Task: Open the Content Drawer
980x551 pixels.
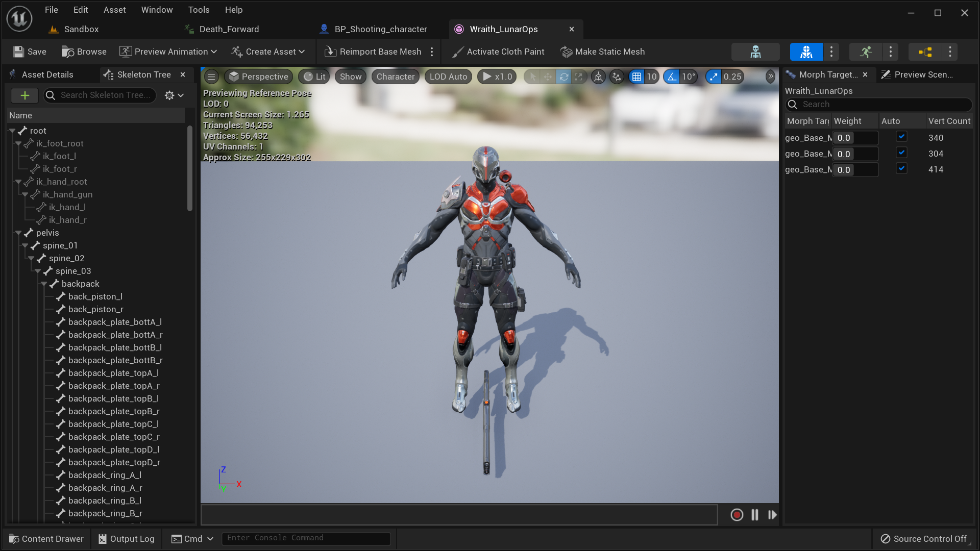Action: point(46,539)
